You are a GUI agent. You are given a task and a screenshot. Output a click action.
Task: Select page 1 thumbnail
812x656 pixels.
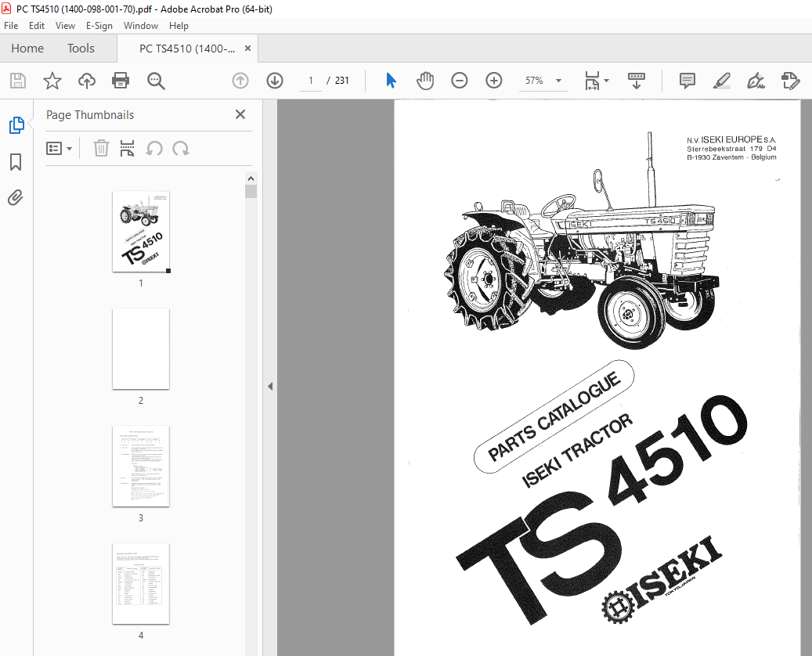coord(141,232)
